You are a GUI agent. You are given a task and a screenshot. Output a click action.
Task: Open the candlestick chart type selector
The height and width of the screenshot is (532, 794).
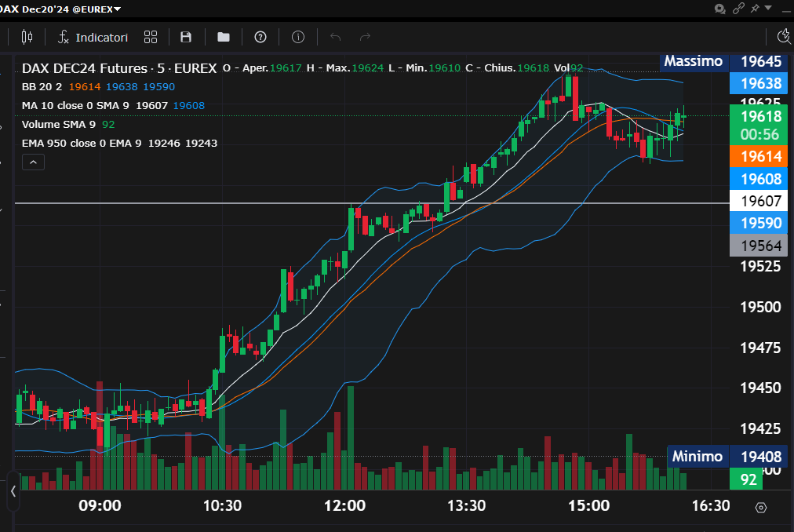pos(27,37)
